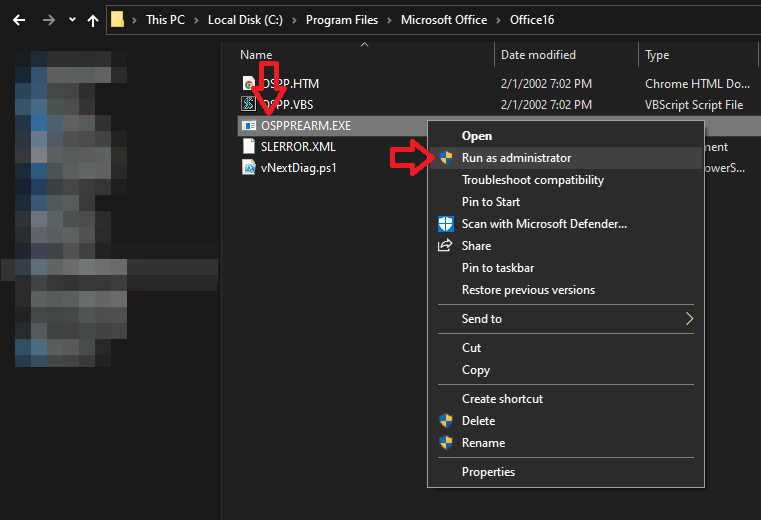Screen dimensions: 761x520
Task: Select Open from the context menu
Action: tap(476, 136)
